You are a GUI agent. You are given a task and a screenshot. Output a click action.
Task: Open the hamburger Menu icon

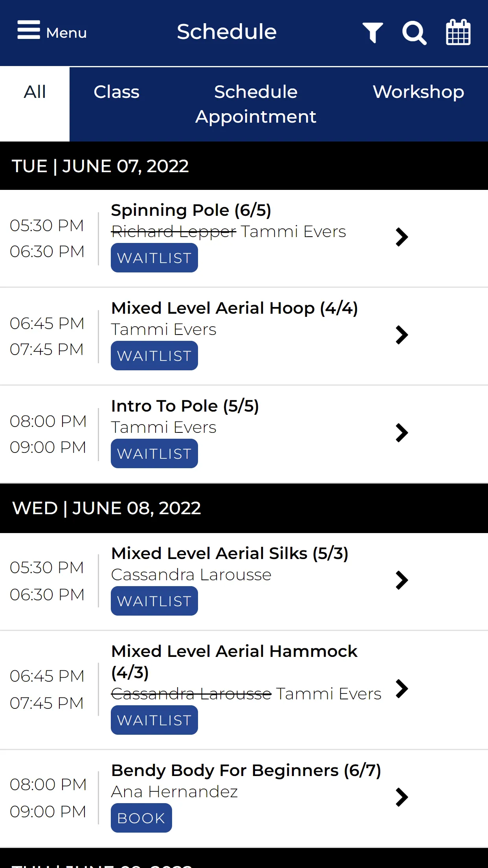pyautogui.click(x=29, y=30)
